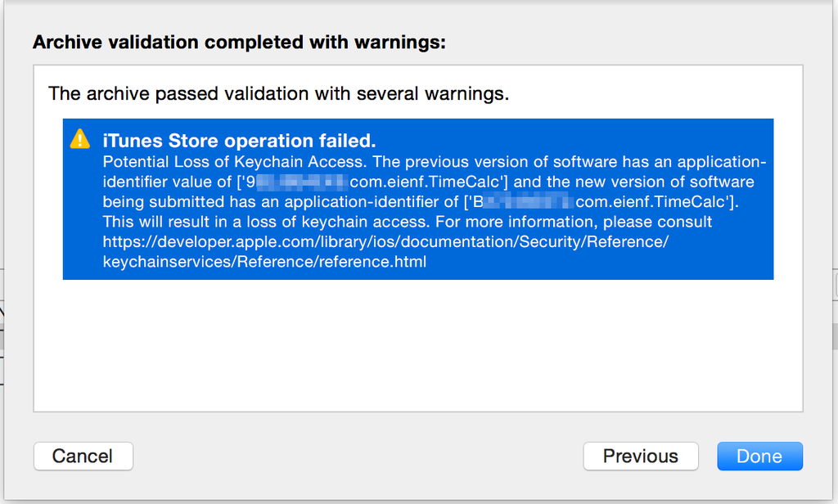The width and height of the screenshot is (838, 504).
Task: Select the 'Archive validation completed with warnings' title
Action: tap(237, 42)
